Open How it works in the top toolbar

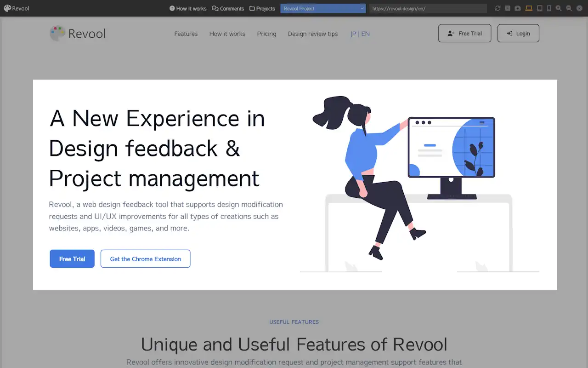[x=188, y=8]
